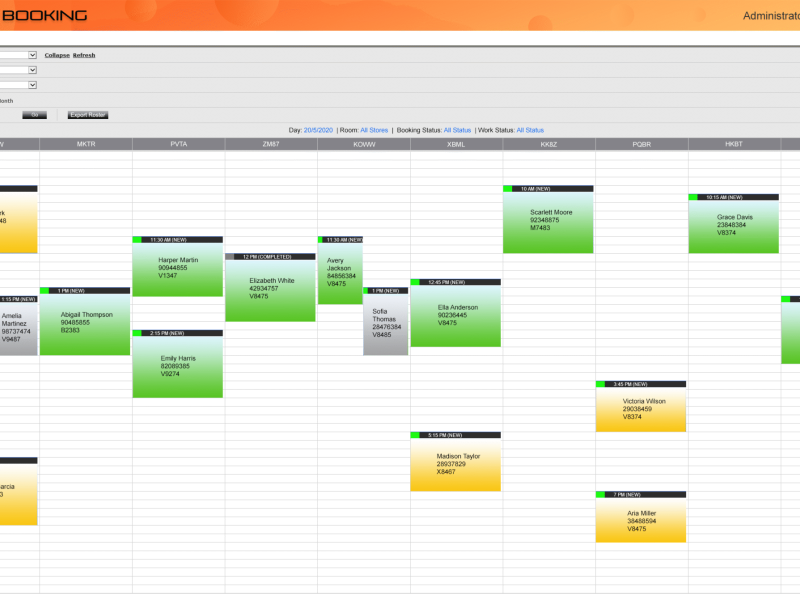Click green status marker on Victoria Wilson booking
The width and height of the screenshot is (800, 600).
coord(600,384)
